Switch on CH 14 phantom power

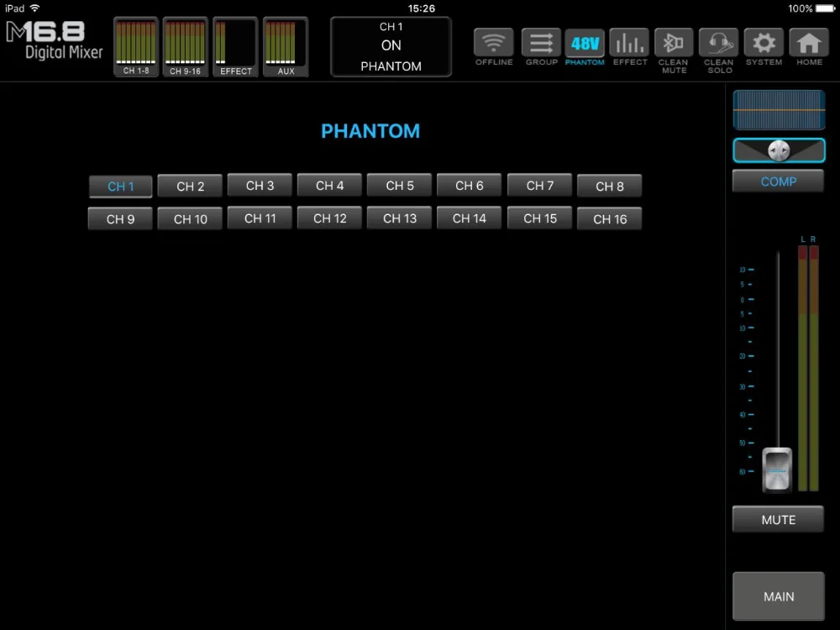pos(470,218)
